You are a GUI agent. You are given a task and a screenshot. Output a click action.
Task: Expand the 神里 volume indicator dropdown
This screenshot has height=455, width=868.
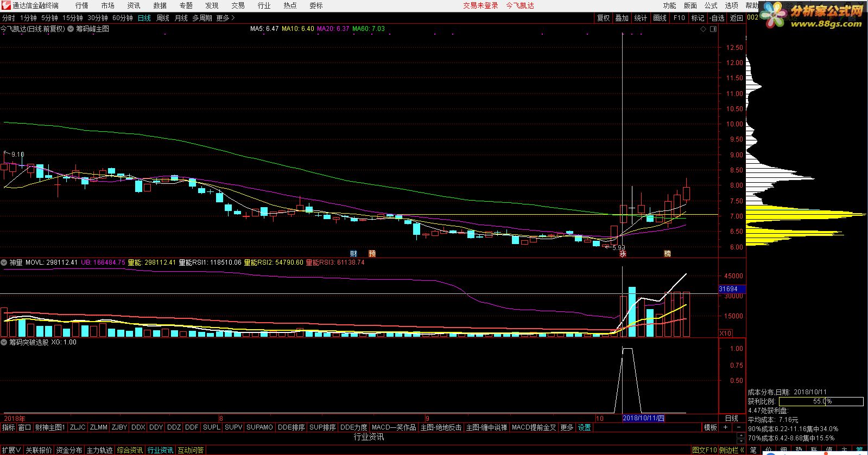coord(4,262)
